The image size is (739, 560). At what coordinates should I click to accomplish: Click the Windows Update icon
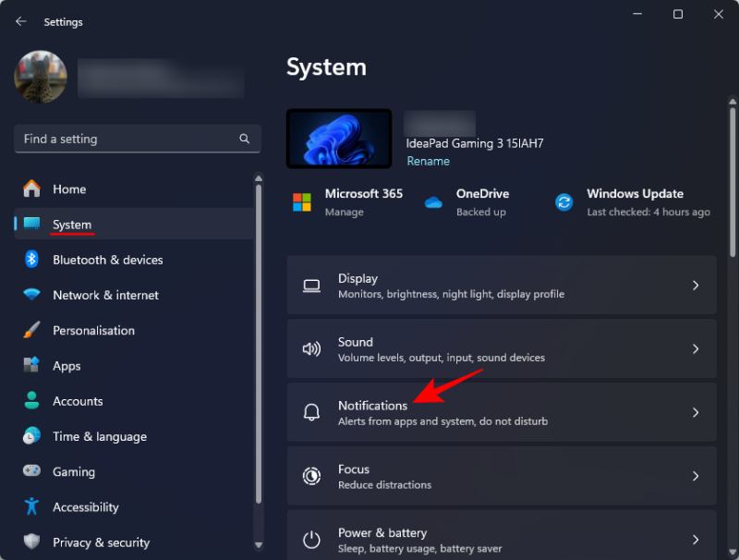click(x=563, y=201)
